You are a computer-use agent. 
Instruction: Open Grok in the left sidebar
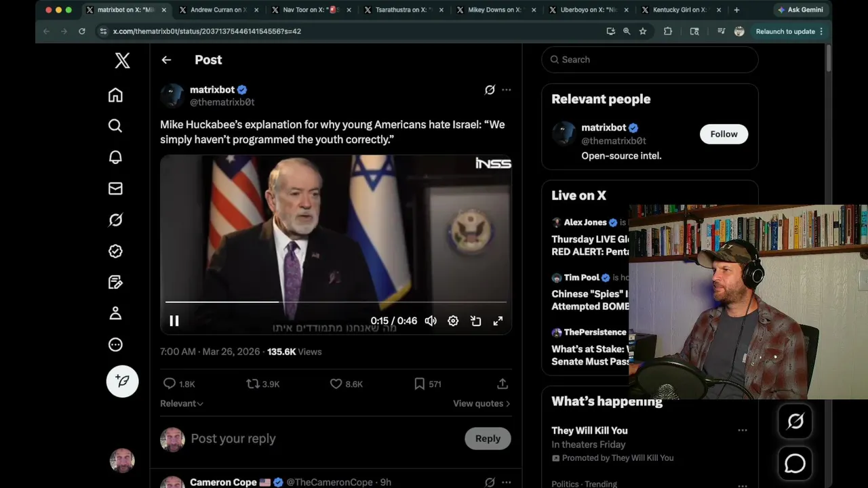(x=115, y=220)
